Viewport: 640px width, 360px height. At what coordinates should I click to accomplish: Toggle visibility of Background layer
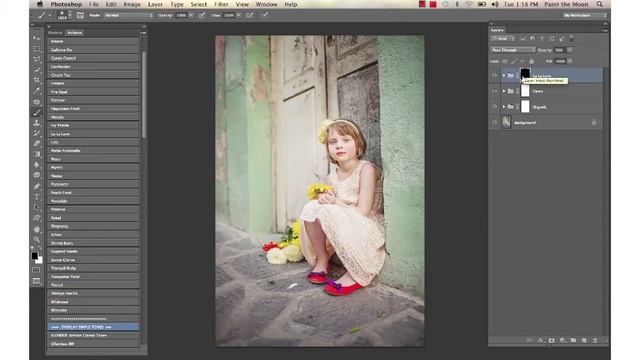pyautogui.click(x=494, y=122)
